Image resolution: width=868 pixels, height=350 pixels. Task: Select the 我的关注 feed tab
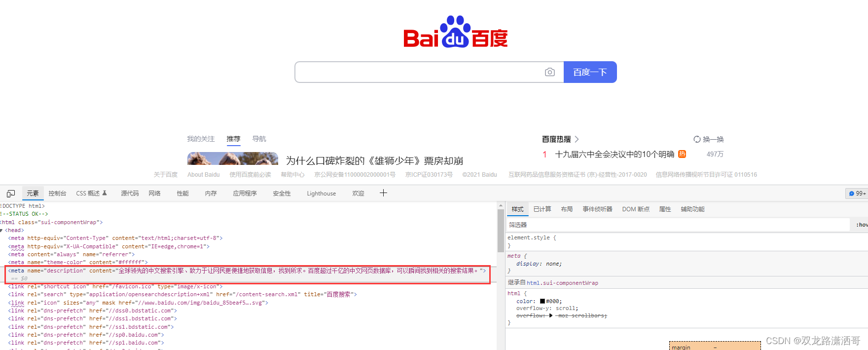[201, 139]
